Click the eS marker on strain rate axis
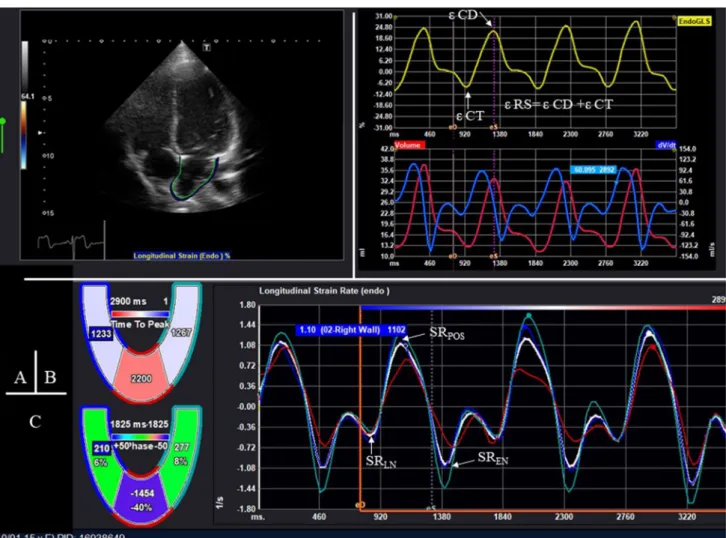Screen dimensions: 726x538 point(431,508)
